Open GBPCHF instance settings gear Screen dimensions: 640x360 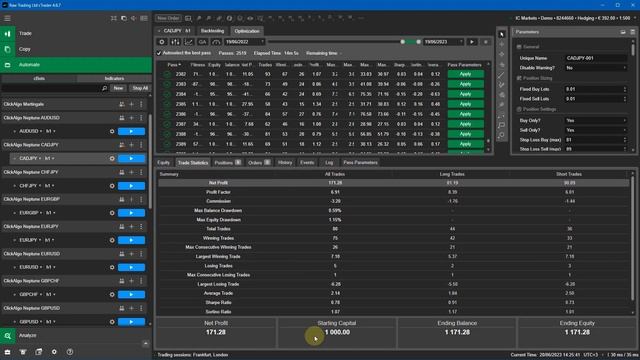tap(112, 295)
